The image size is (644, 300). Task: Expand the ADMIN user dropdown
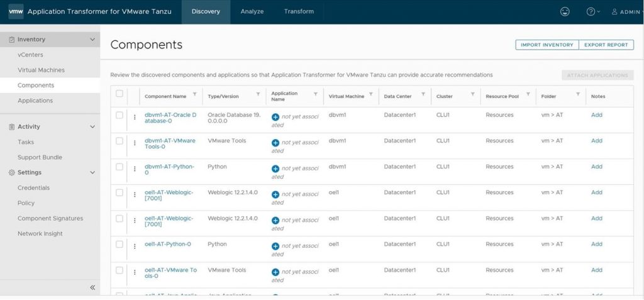626,11
